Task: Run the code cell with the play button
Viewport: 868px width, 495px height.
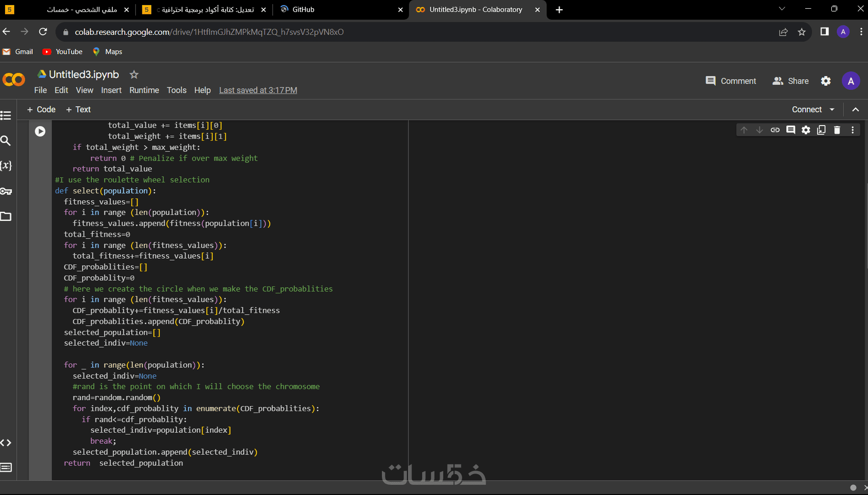Action: pyautogui.click(x=40, y=131)
